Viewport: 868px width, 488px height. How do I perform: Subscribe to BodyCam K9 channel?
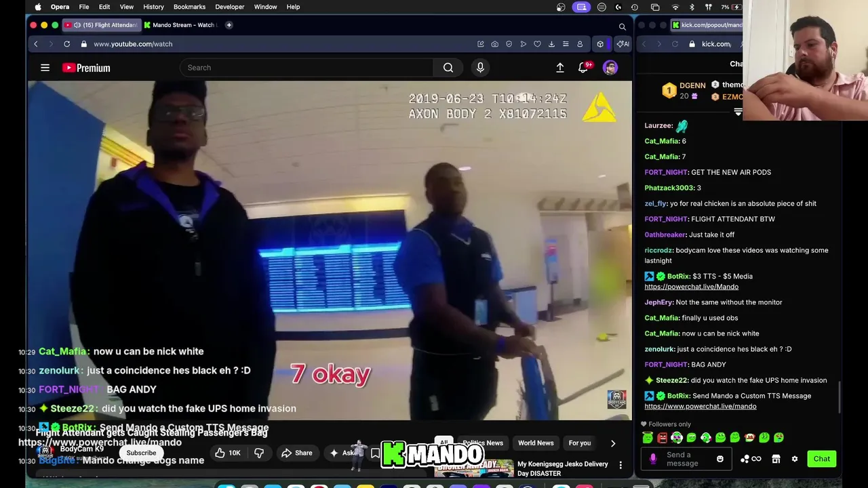[x=141, y=453]
